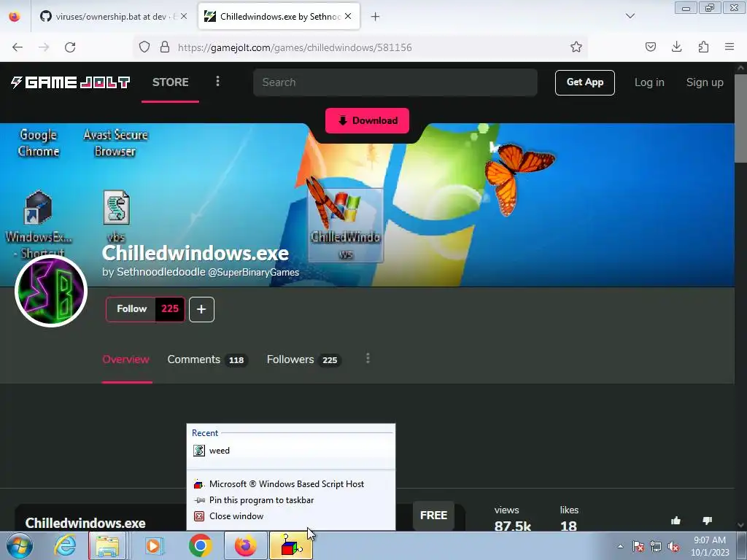Expand the list all tabs chevron
Viewport: 747px width, 560px height.
tap(630, 16)
